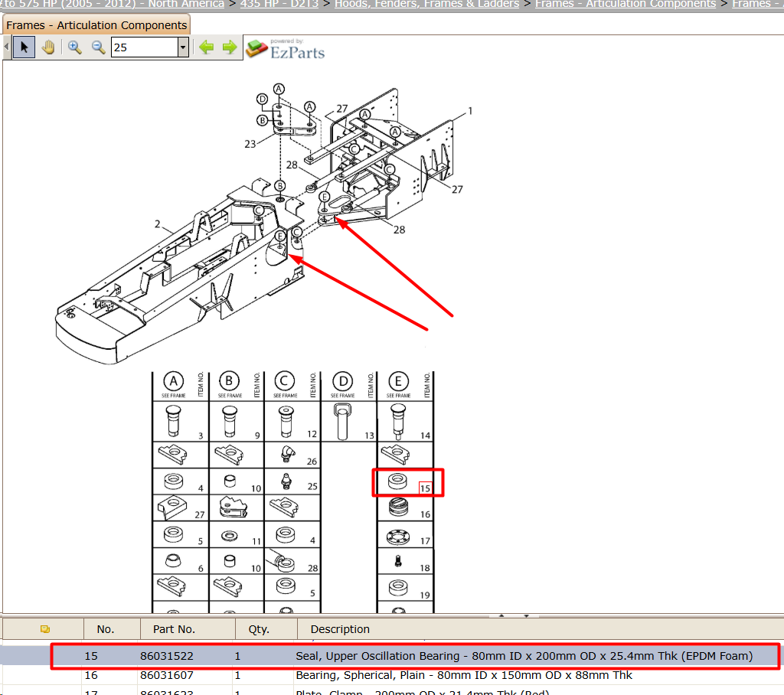Click item number 16 in column E

click(x=425, y=514)
